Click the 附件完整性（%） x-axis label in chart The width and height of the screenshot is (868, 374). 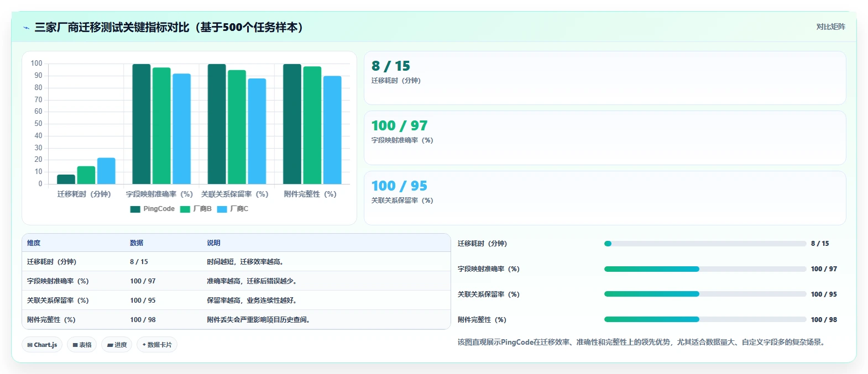tap(310, 194)
